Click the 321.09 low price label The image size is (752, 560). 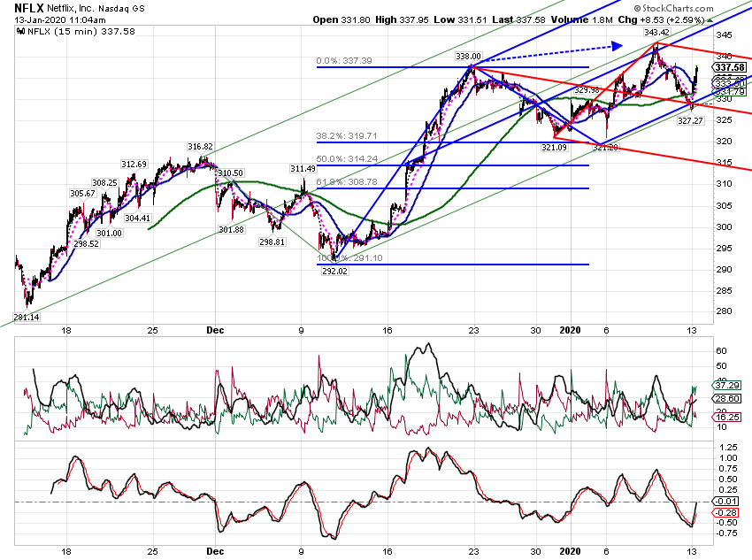(554, 148)
